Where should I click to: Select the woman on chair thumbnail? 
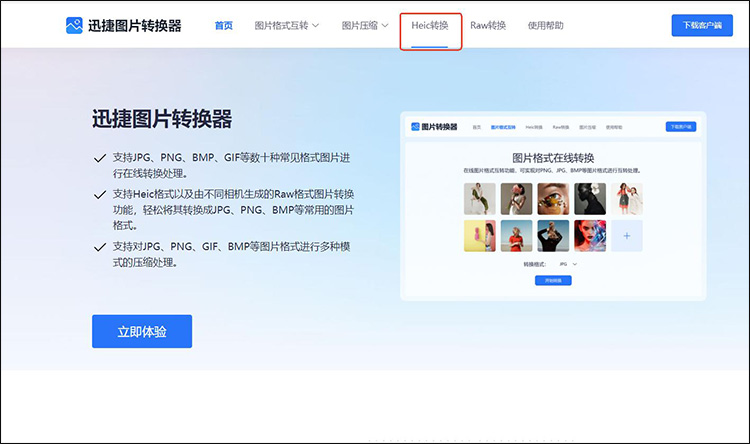(480, 198)
